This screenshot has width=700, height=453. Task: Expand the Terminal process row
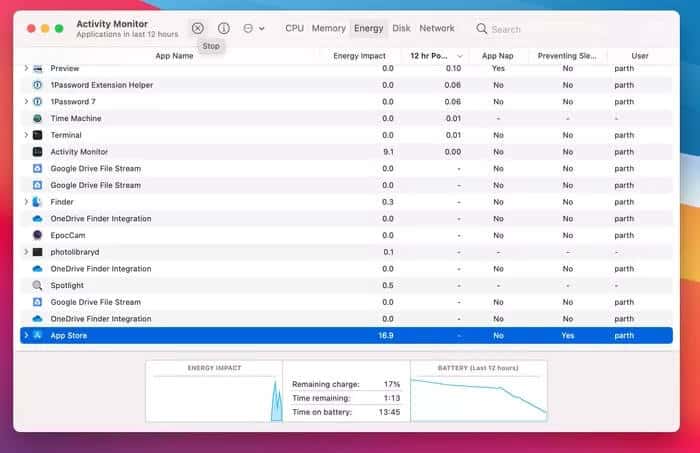(26, 135)
